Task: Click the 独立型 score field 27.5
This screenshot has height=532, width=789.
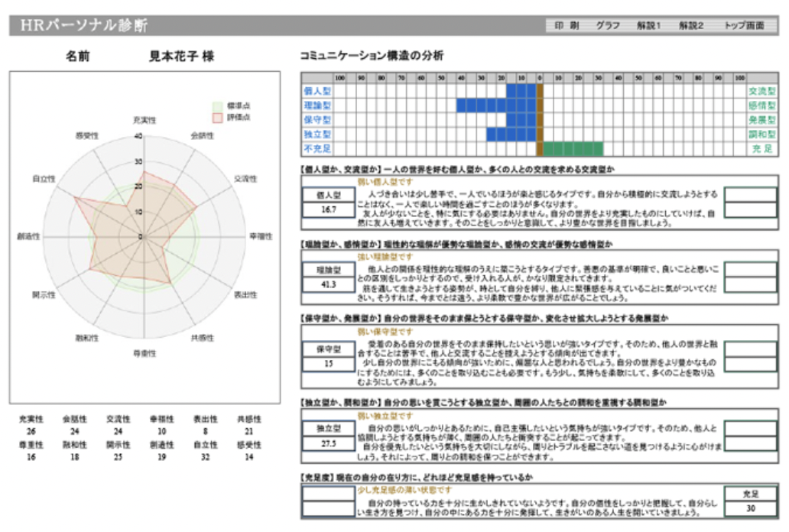Action: (329, 444)
